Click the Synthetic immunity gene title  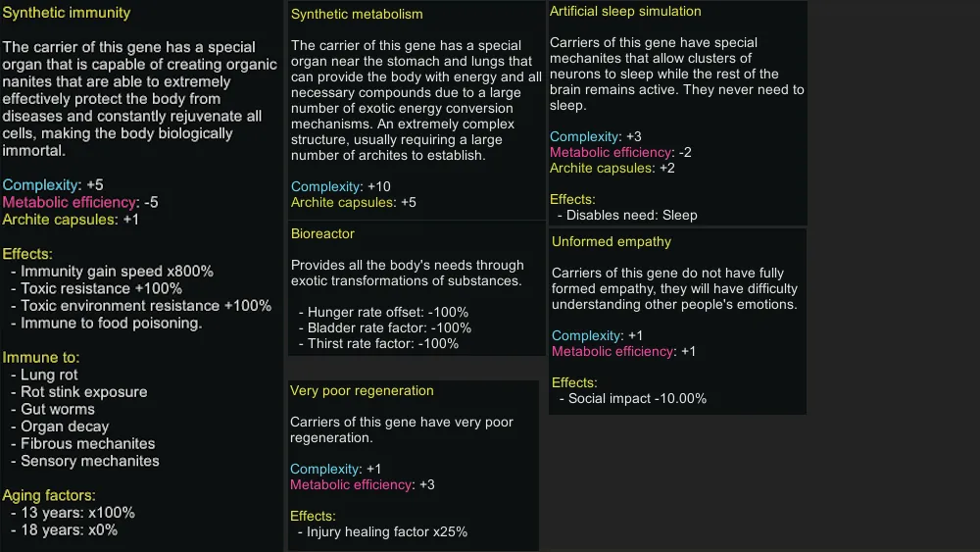(x=67, y=14)
